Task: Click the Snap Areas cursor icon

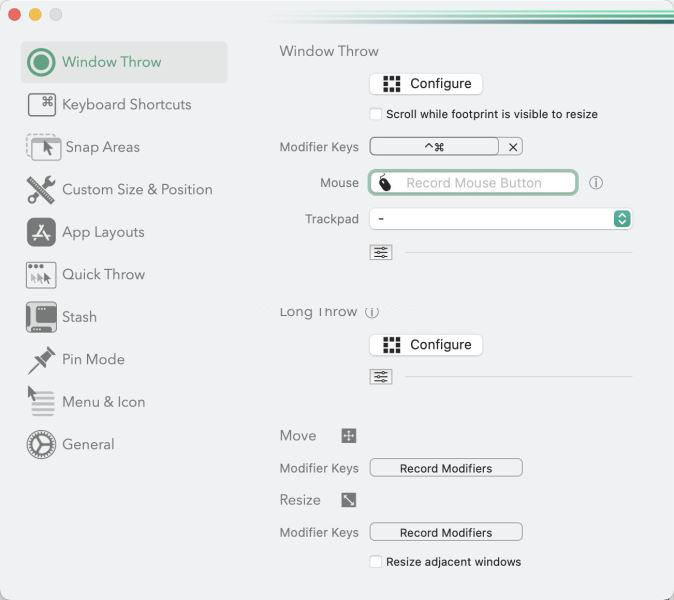Action: [x=43, y=147]
